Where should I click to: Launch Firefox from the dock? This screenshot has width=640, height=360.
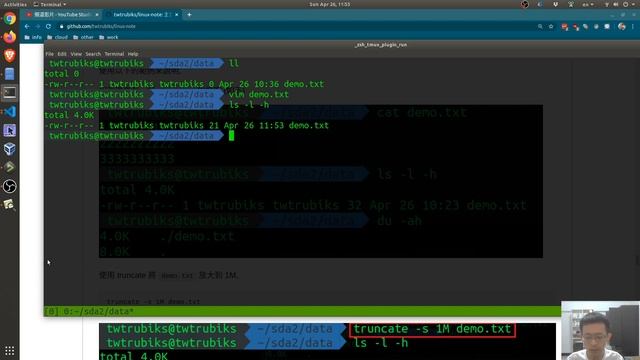9,37
